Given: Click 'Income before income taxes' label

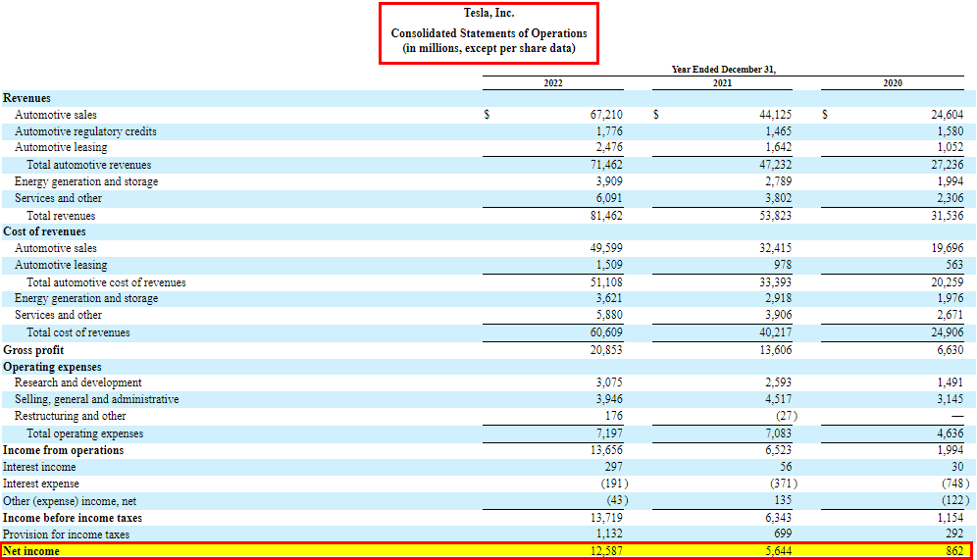Looking at the screenshot, I should click(x=73, y=518).
